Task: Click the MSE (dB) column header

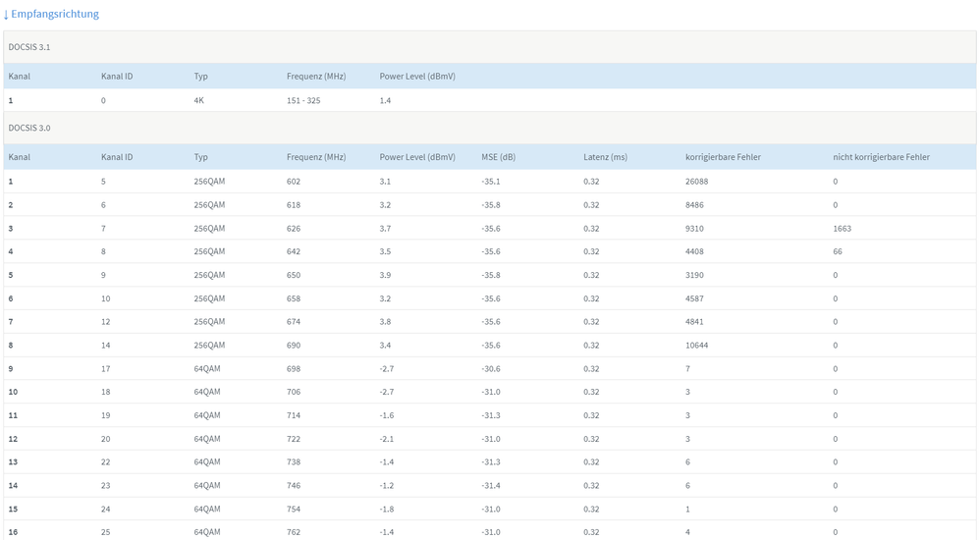Action: [x=498, y=157]
